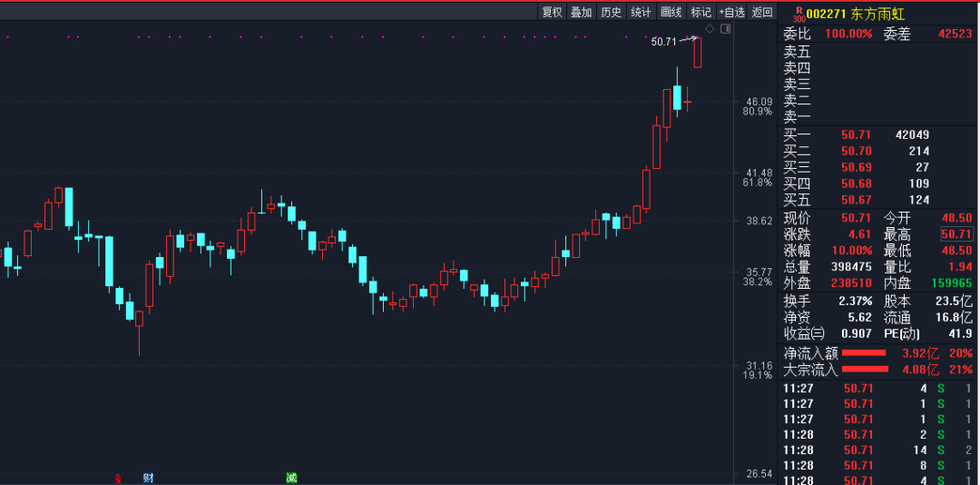
Task: Select the 买一 bid price 50.71
Action: (857, 134)
